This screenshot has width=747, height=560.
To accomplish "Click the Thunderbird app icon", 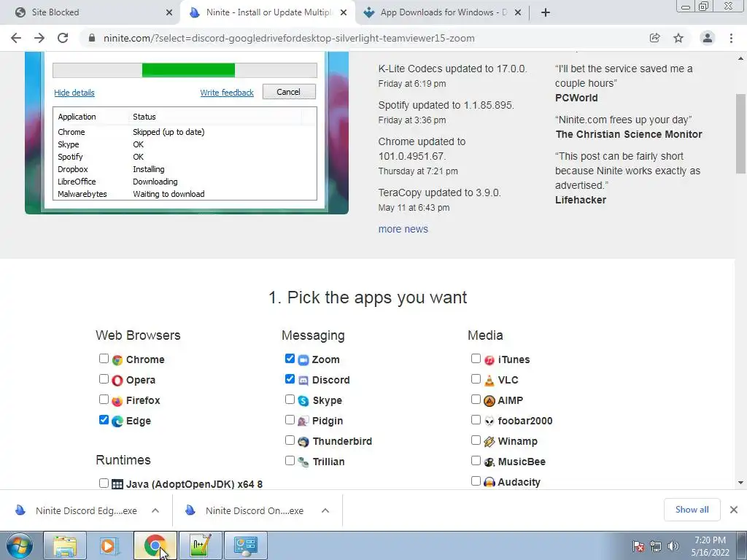I will 303,442.
